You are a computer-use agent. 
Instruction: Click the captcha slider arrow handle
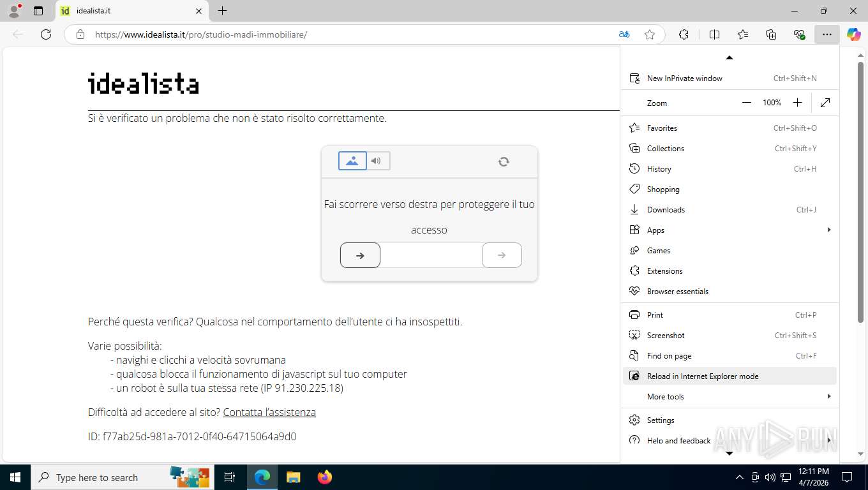[x=360, y=255]
